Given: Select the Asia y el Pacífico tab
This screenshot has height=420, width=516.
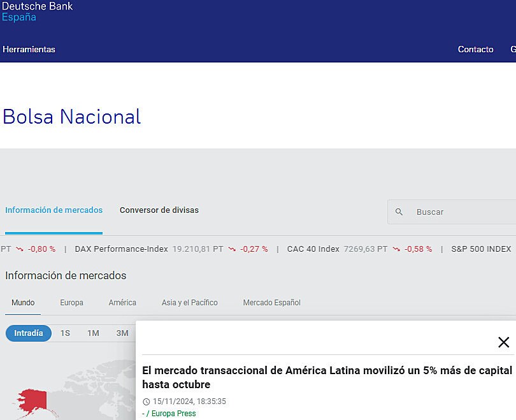Looking at the screenshot, I should (190, 303).
